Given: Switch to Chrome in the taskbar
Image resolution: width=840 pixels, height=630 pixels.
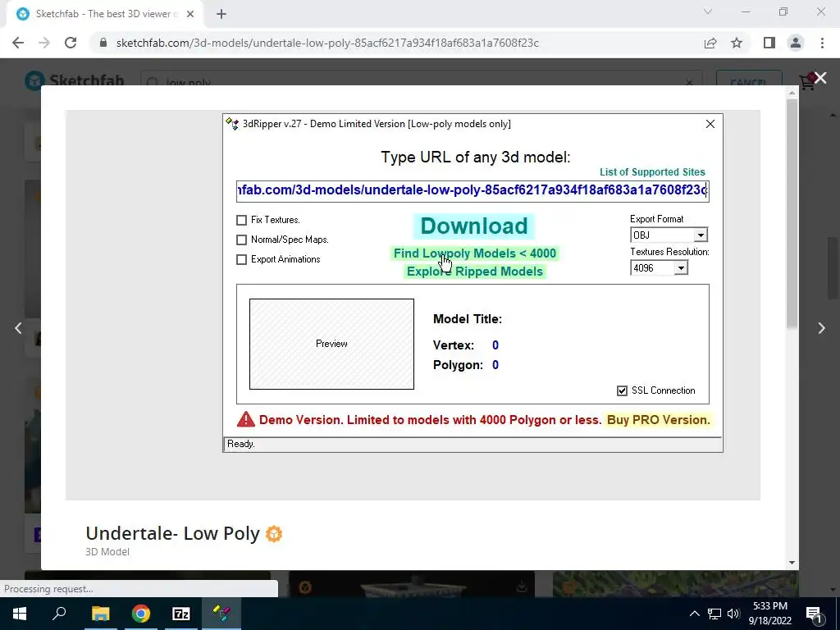Looking at the screenshot, I should coord(141,614).
